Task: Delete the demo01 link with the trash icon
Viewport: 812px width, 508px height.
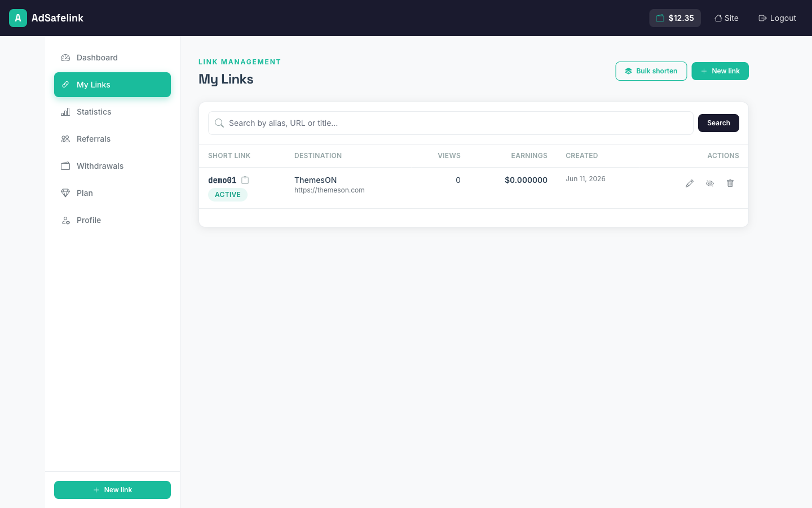Action: 730,183
